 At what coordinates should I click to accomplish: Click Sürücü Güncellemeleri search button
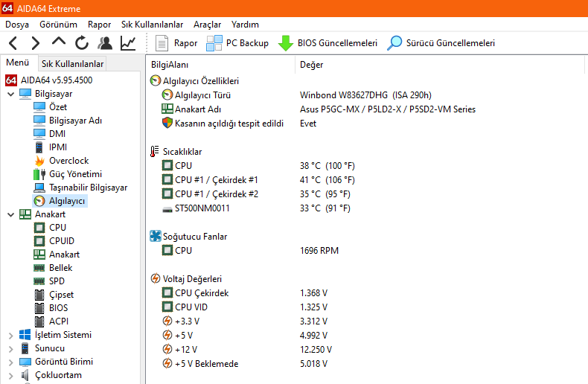441,43
